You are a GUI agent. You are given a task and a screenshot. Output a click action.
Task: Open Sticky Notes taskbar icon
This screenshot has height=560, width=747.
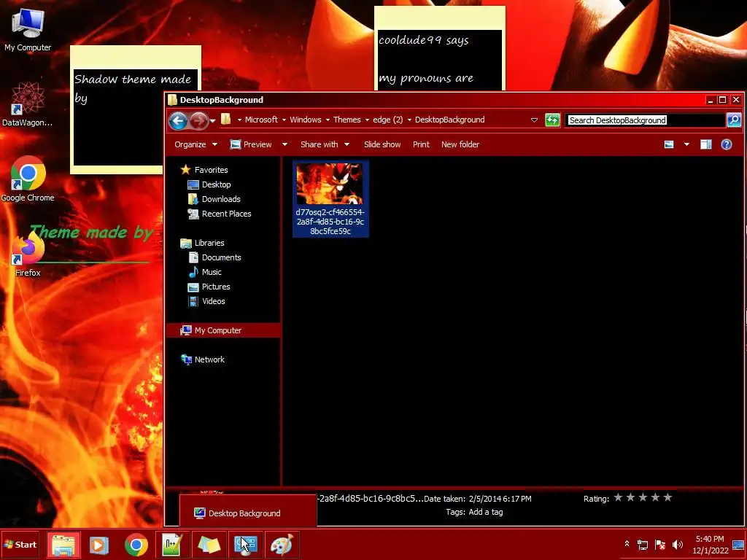click(209, 545)
